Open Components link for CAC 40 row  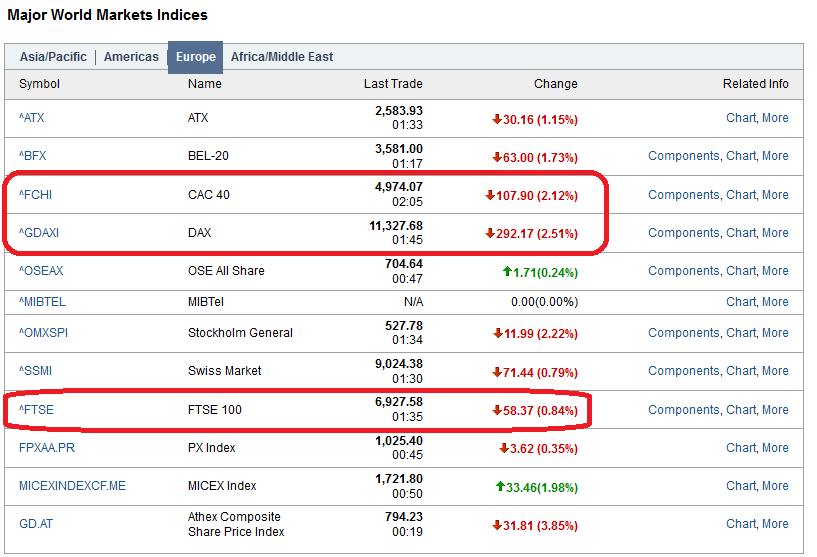click(684, 195)
